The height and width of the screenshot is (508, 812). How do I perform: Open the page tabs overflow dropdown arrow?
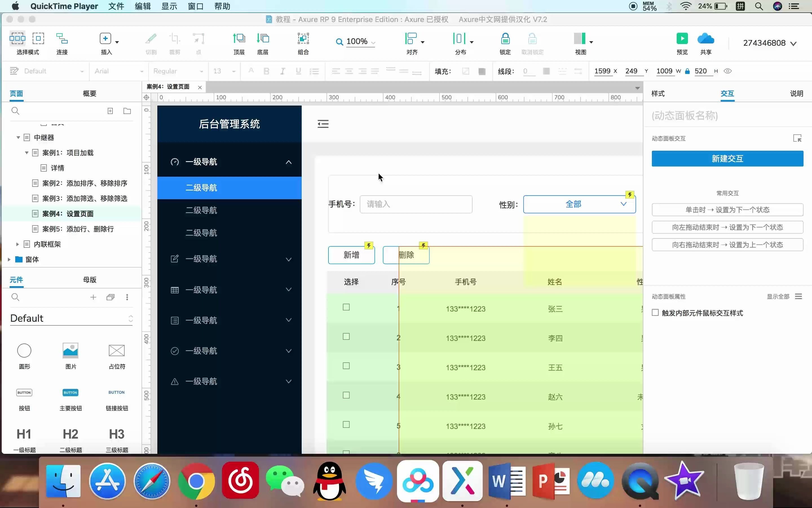point(637,88)
